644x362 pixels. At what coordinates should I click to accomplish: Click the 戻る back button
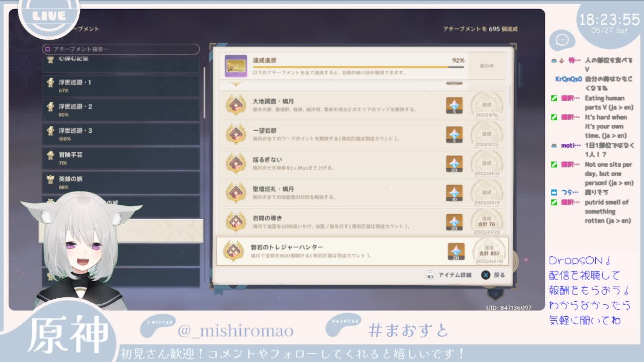click(x=493, y=275)
